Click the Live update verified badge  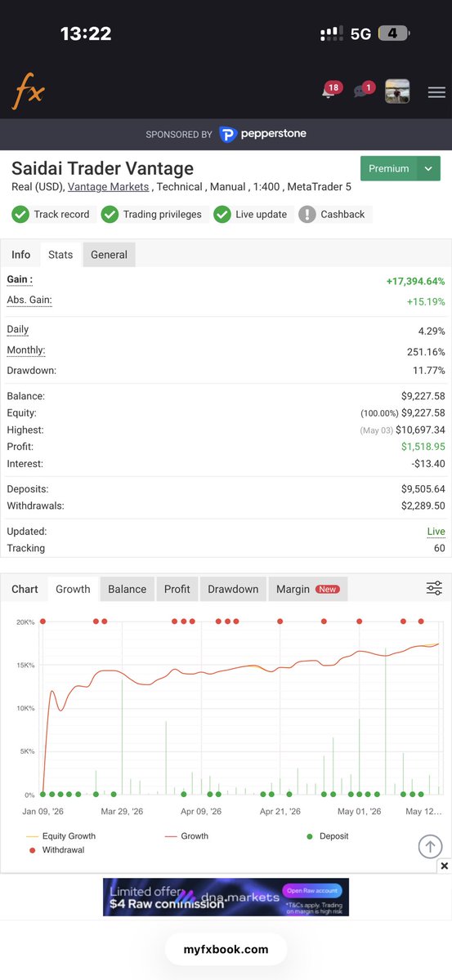click(252, 214)
